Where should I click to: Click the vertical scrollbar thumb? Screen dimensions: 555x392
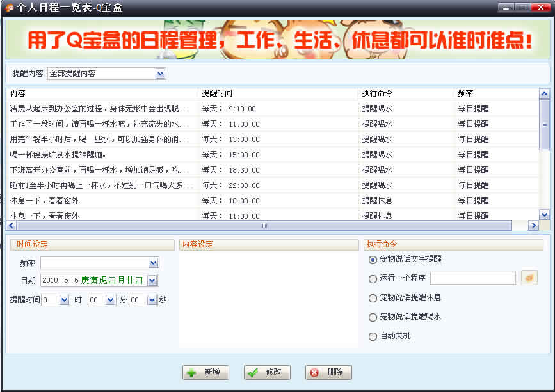click(544, 125)
